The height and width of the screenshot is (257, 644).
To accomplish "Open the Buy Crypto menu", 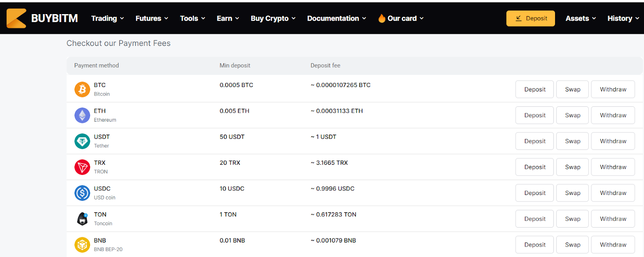I will [273, 19].
